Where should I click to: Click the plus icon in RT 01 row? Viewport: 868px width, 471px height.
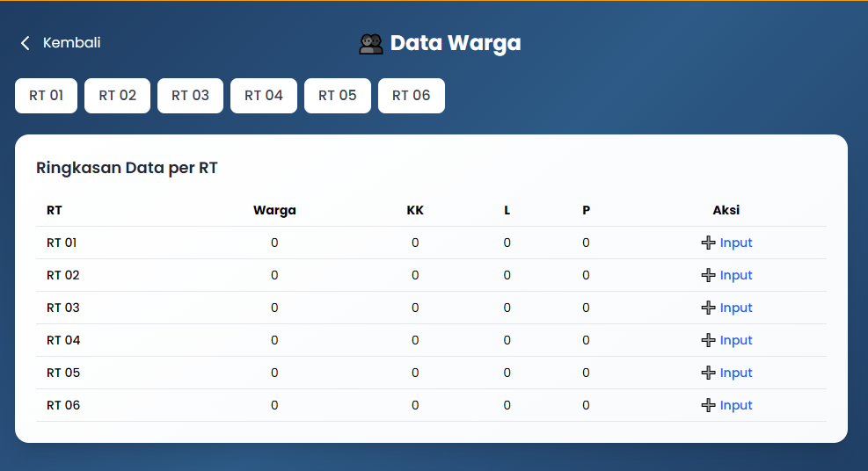click(708, 243)
